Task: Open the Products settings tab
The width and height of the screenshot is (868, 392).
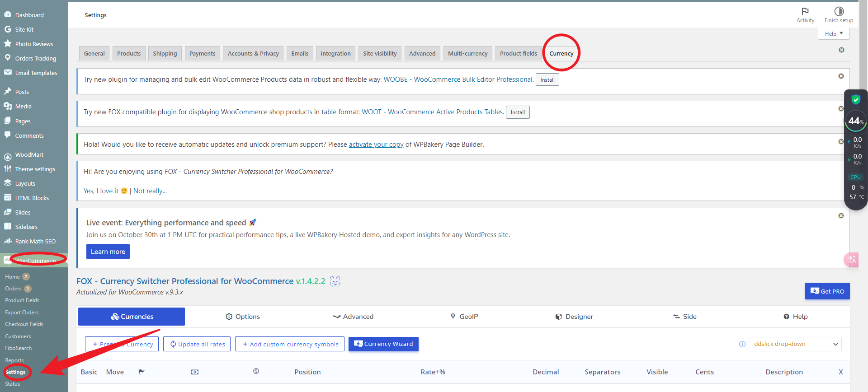Action: pyautogui.click(x=129, y=53)
